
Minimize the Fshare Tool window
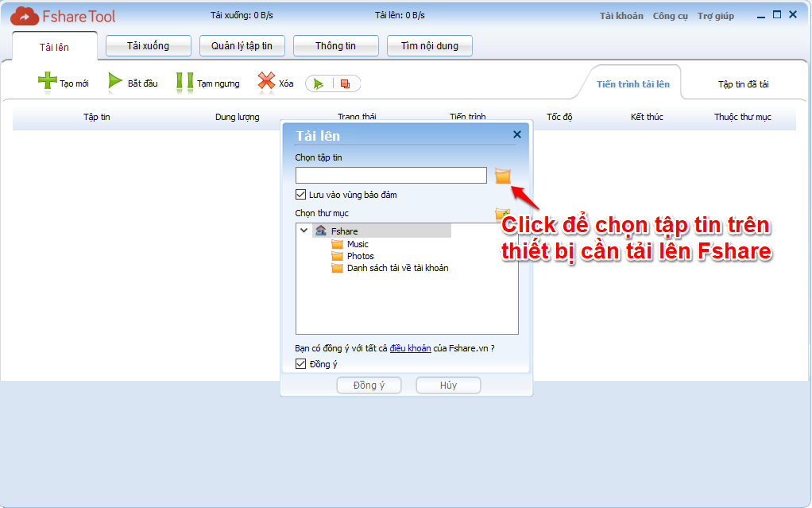(x=760, y=16)
